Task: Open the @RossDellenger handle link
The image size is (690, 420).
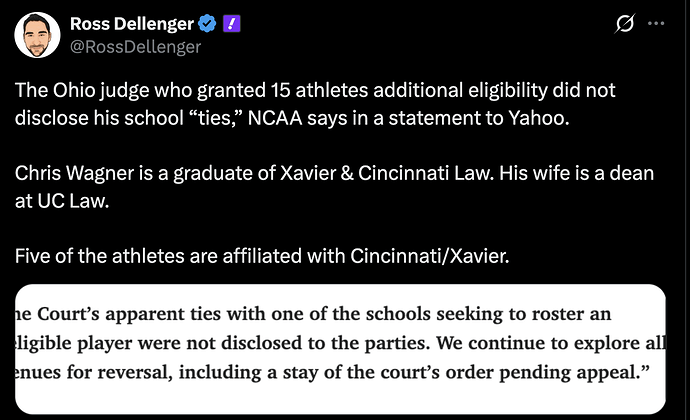Action: coord(136,47)
